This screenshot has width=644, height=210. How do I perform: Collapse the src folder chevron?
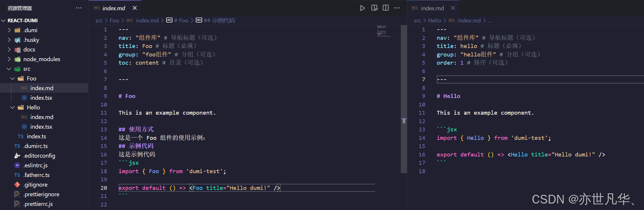(9, 69)
